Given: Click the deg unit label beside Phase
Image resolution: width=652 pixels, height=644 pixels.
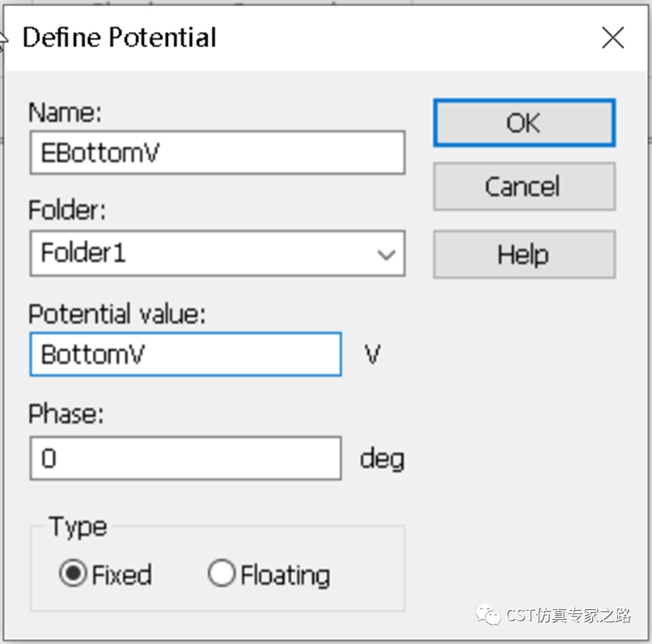Looking at the screenshot, I should 382,459.
